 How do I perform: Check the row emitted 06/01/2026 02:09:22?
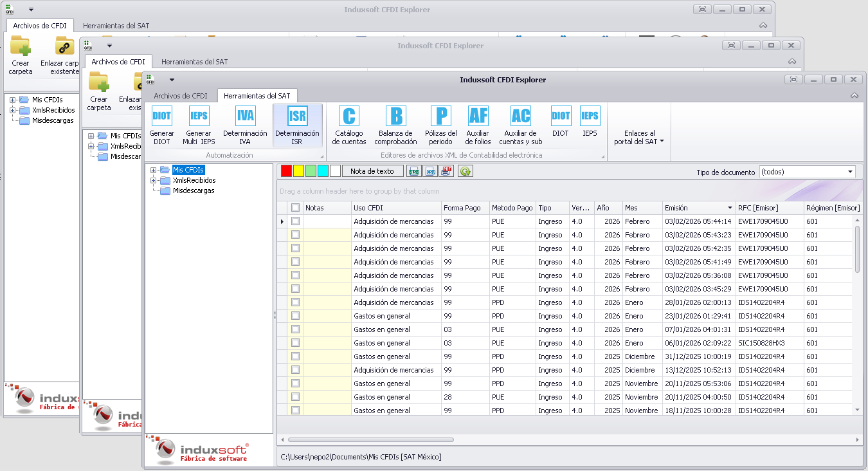click(x=295, y=343)
